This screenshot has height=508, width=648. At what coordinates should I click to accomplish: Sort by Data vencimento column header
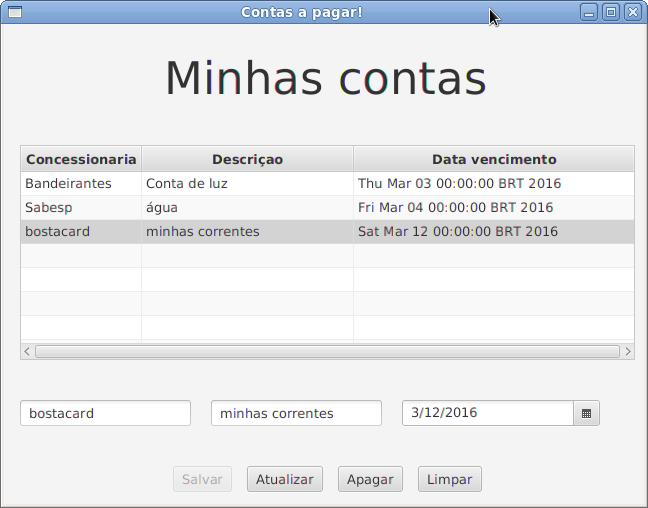[493, 159]
